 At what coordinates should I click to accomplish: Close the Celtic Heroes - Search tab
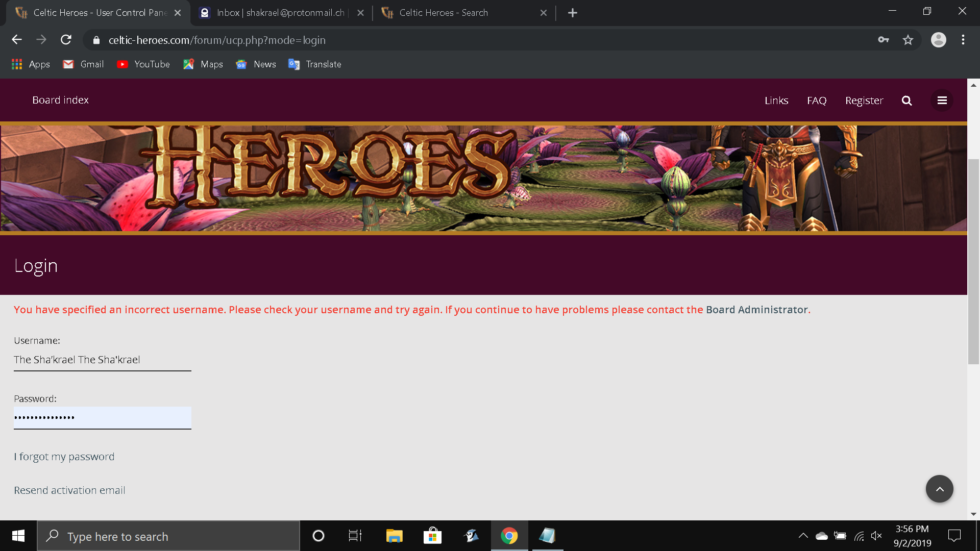pyautogui.click(x=543, y=13)
